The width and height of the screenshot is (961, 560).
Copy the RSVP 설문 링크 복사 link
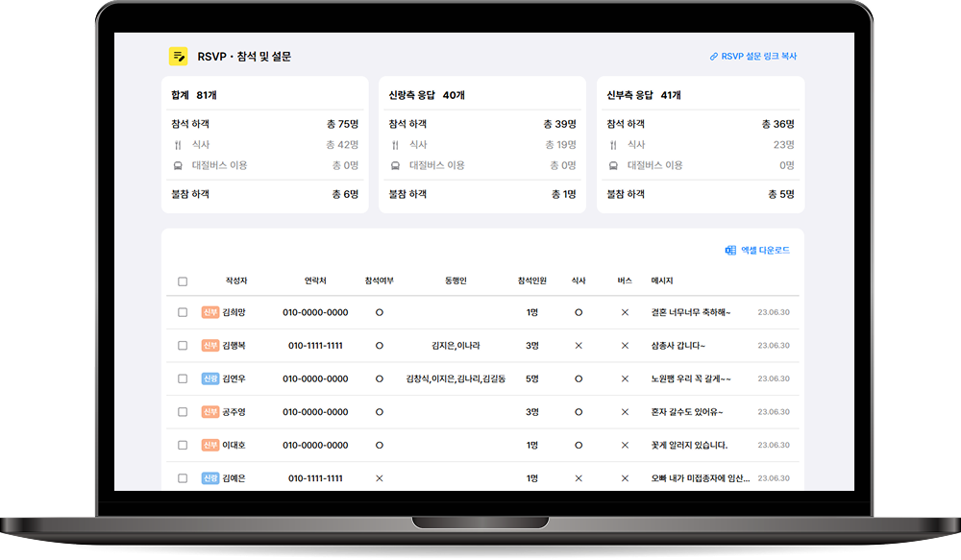click(x=758, y=57)
